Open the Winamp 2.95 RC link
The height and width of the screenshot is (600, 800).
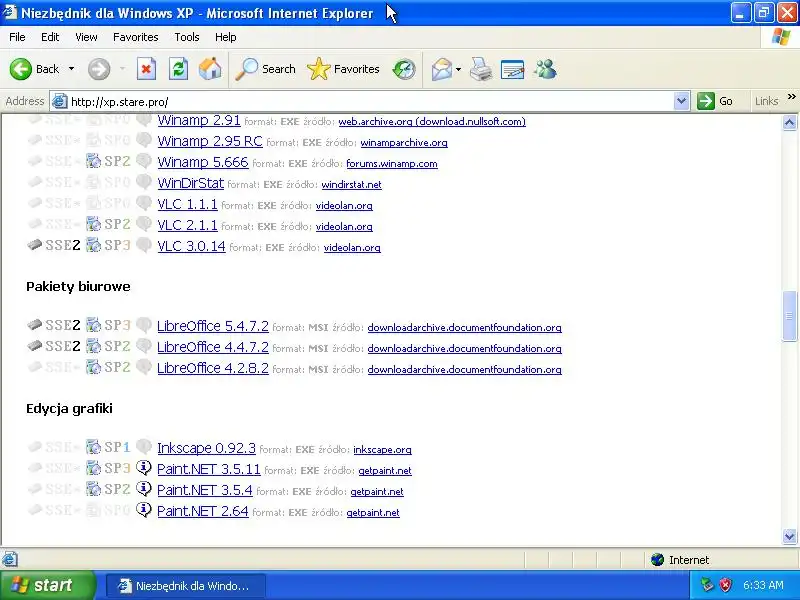tap(210, 141)
